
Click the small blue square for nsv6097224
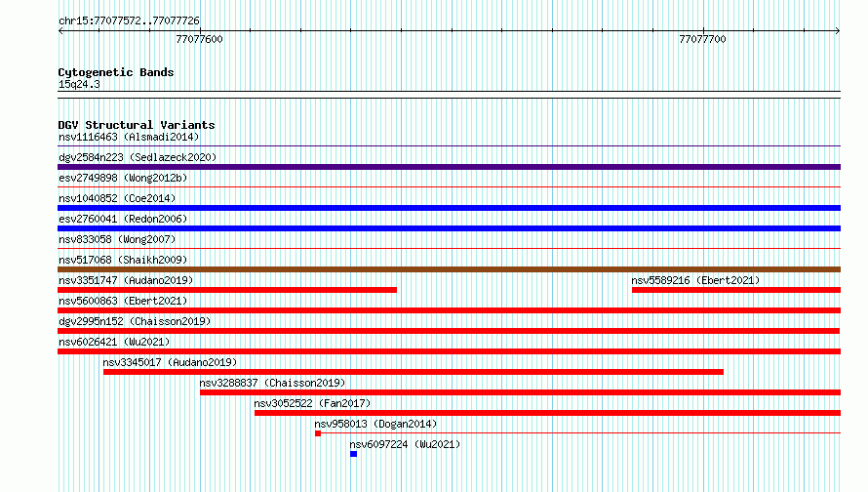coord(354,454)
